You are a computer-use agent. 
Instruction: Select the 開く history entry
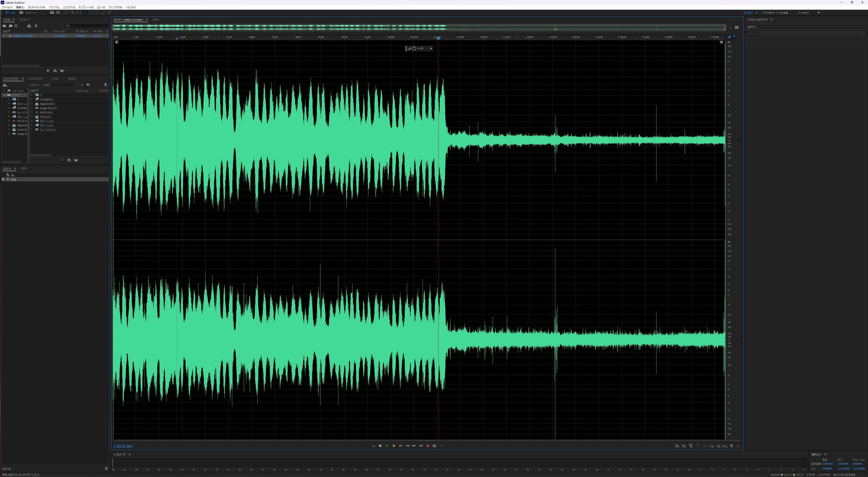pos(13,175)
